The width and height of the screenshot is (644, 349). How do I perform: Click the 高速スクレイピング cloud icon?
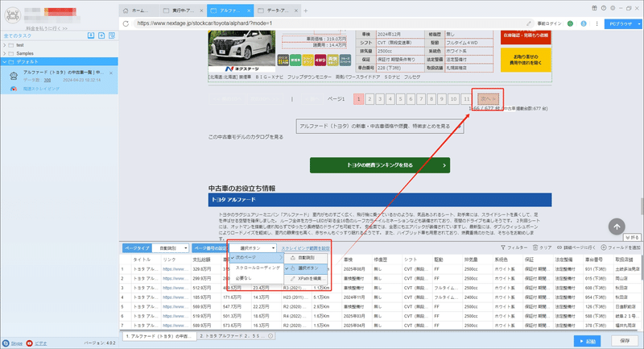click(14, 89)
